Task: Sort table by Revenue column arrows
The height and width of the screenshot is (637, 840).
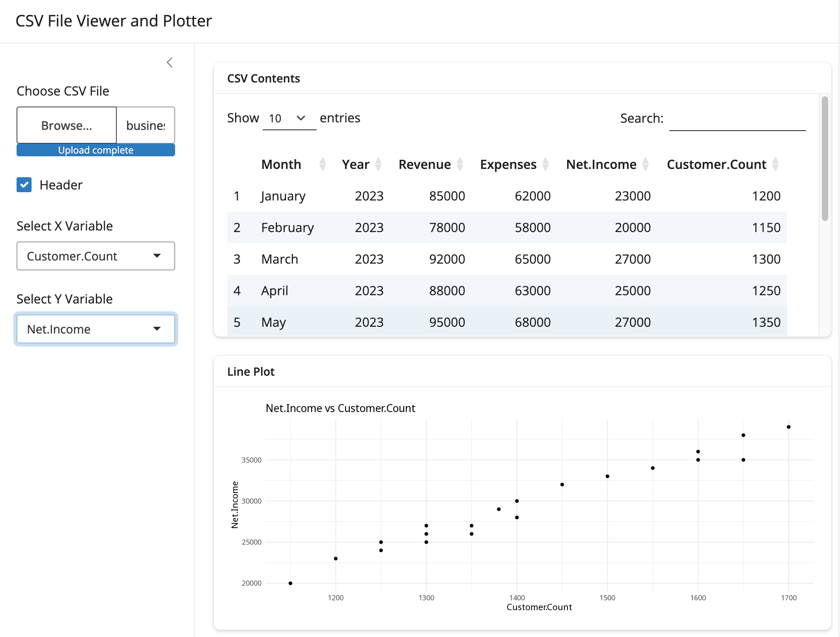Action: (x=460, y=164)
